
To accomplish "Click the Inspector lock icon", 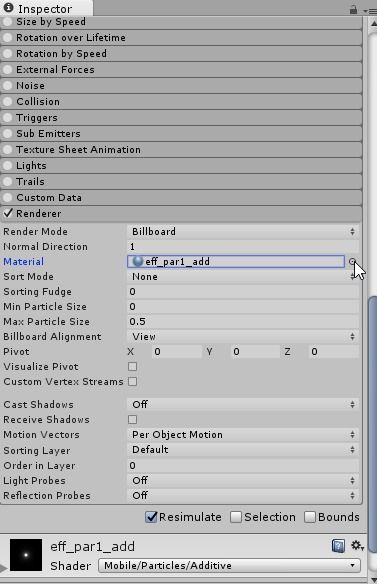I will (353, 10).
